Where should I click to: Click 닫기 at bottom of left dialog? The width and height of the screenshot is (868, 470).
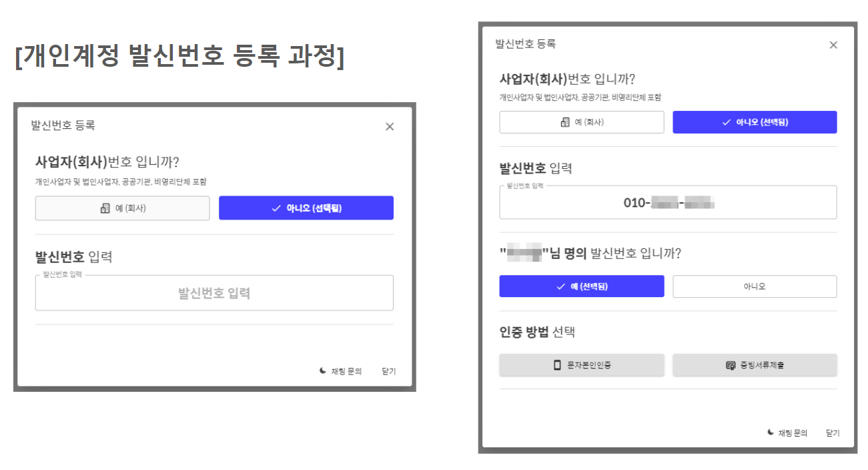tap(388, 371)
